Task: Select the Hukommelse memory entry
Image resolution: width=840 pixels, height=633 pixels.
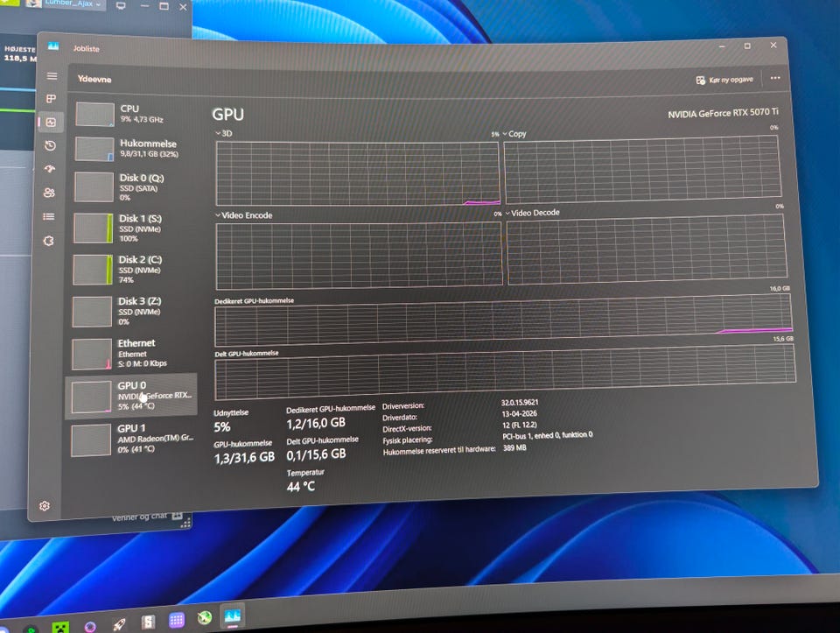Action: coord(134,149)
